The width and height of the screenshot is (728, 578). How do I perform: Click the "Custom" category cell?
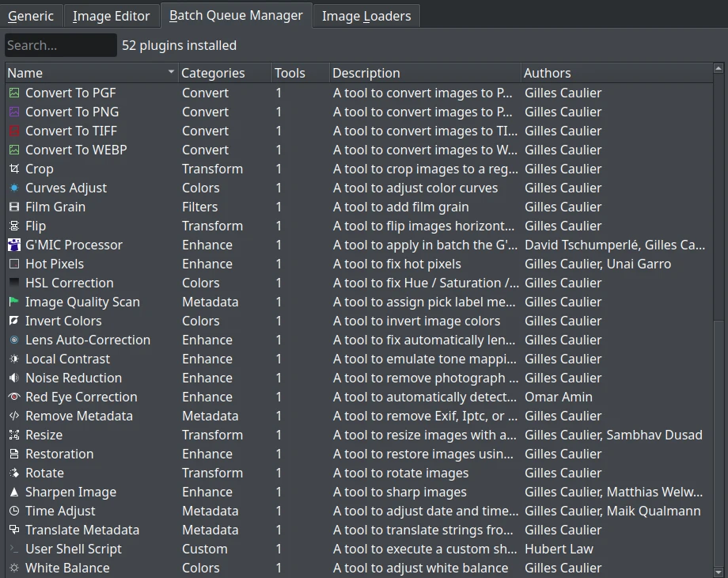(x=205, y=549)
